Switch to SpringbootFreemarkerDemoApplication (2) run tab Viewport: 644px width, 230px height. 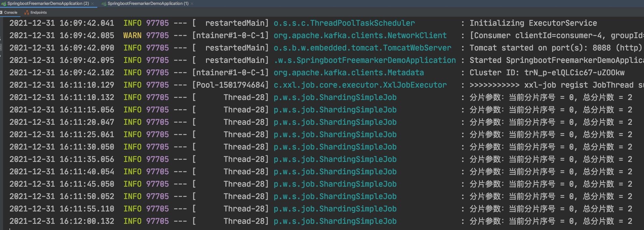pyautogui.click(x=48, y=4)
